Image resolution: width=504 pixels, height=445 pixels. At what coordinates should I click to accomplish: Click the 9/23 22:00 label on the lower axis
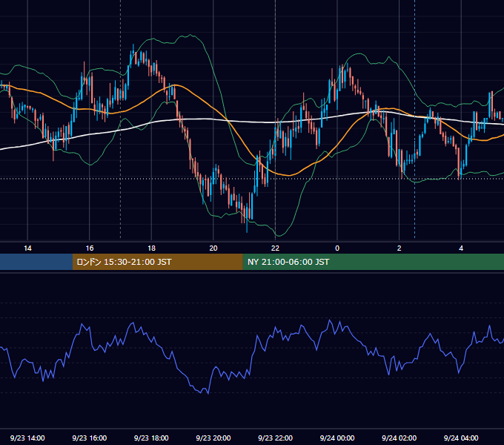click(276, 438)
